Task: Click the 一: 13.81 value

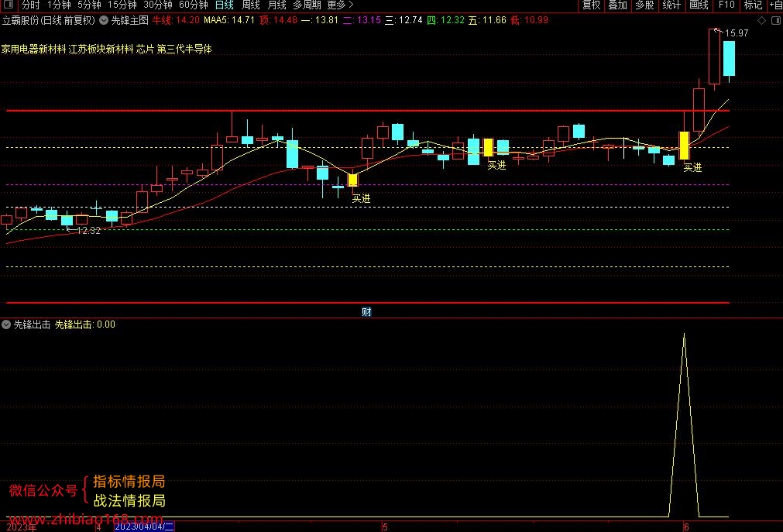Action: 320,20
